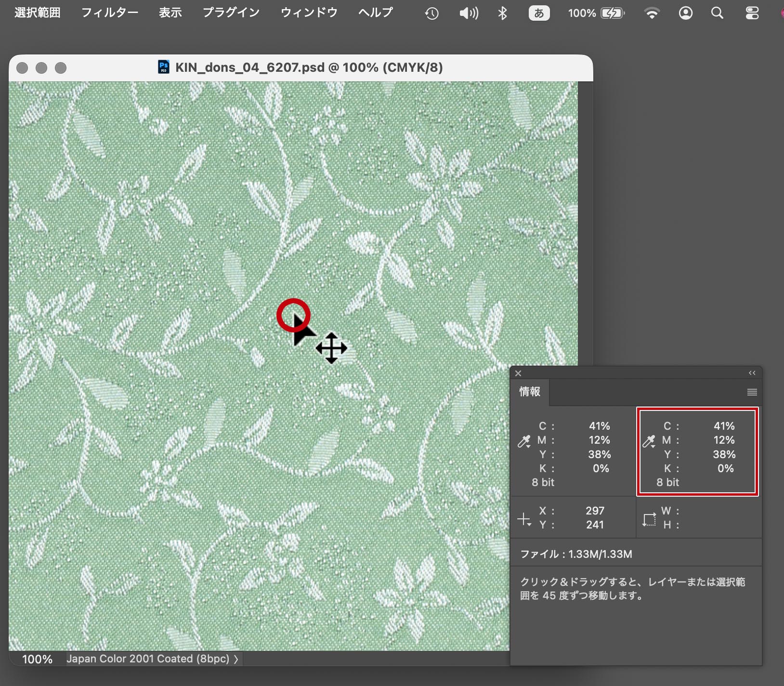
Task: Toggle the Japanese input method indicator
Action: pos(539,13)
